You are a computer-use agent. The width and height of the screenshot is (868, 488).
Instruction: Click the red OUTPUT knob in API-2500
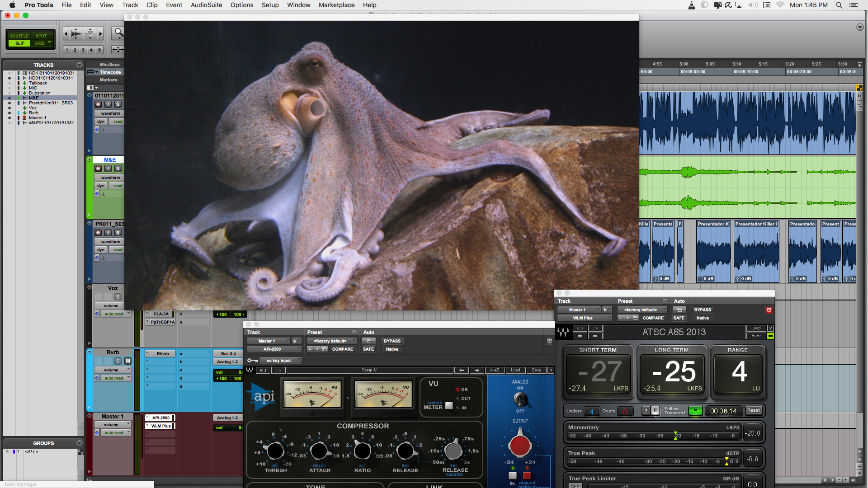pyautogui.click(x=520, y=446)
